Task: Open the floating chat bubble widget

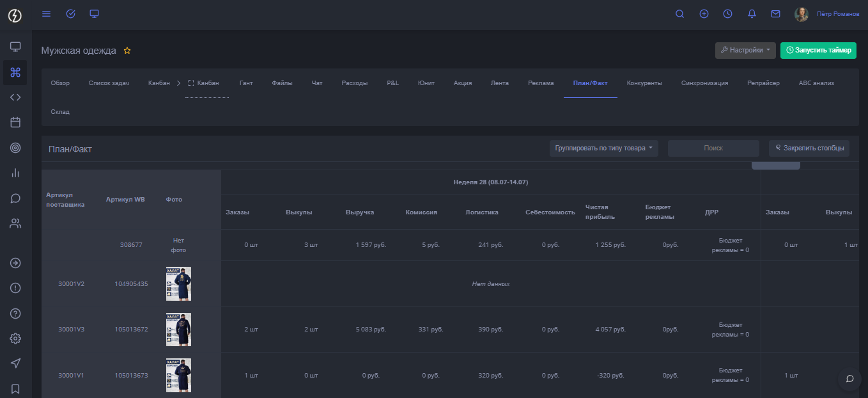Action: [849, 378]
